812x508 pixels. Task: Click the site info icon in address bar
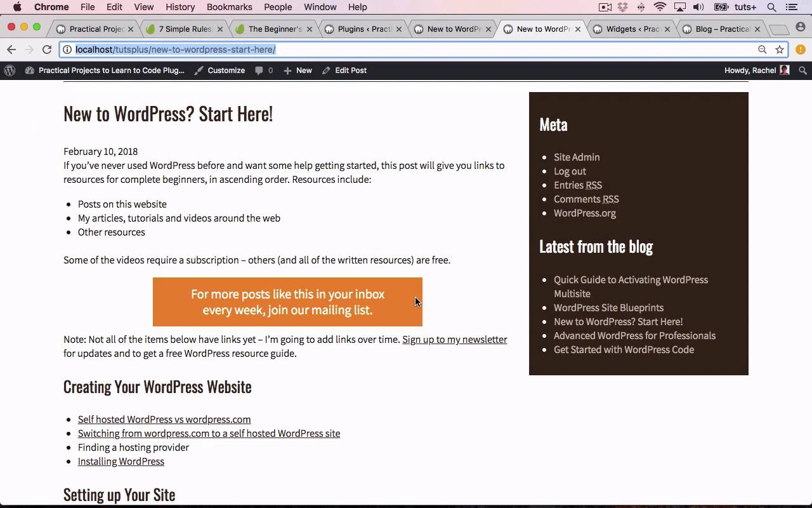[x=68, y=50]
